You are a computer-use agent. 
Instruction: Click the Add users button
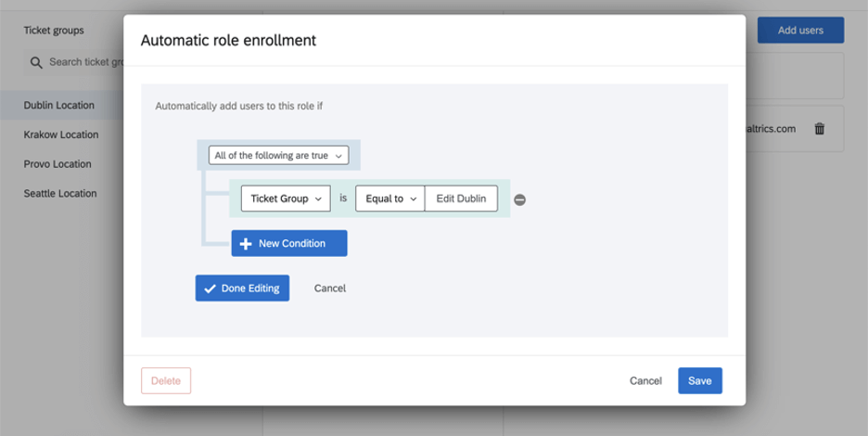(x=800, y=30)
